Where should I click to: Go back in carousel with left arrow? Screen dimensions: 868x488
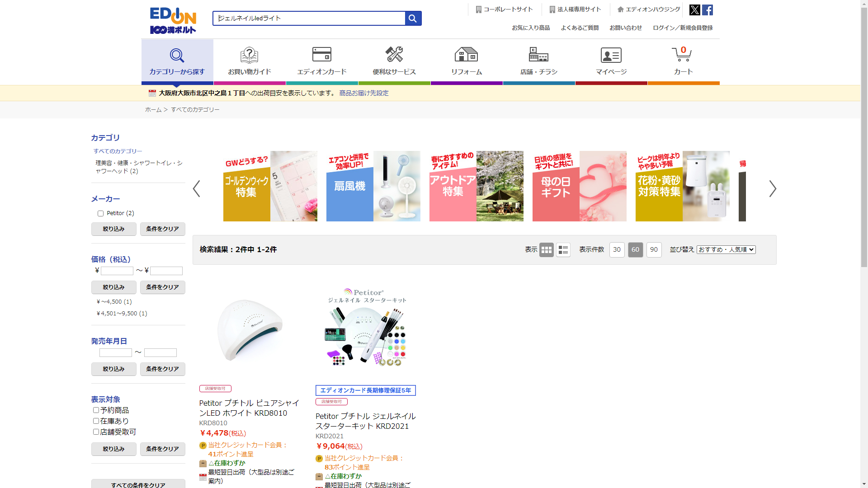(x=196, y=189)
